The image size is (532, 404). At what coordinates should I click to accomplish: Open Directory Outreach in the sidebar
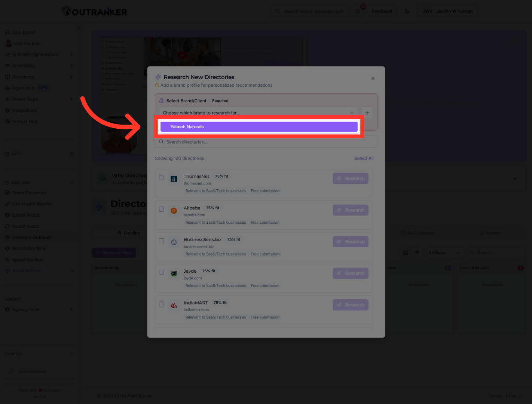(32, 238)
